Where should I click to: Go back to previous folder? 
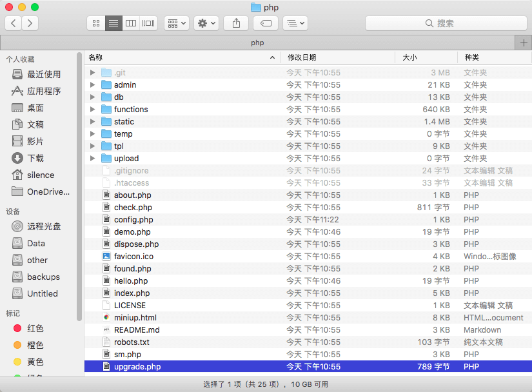coord(14,23)
